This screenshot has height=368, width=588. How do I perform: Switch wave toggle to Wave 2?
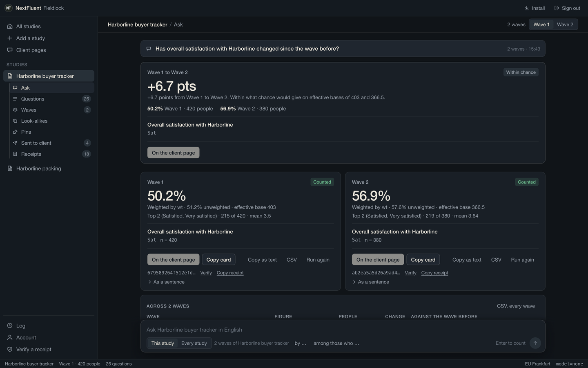[565, 25]
